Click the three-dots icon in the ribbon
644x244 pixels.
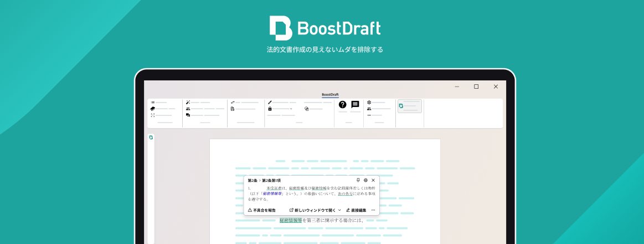(369, 115)
